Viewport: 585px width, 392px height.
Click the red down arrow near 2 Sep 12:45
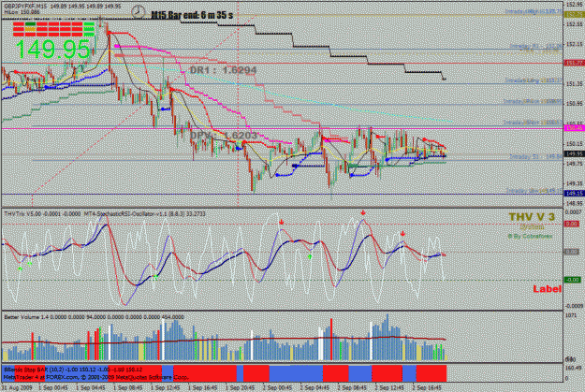point(402,234)
